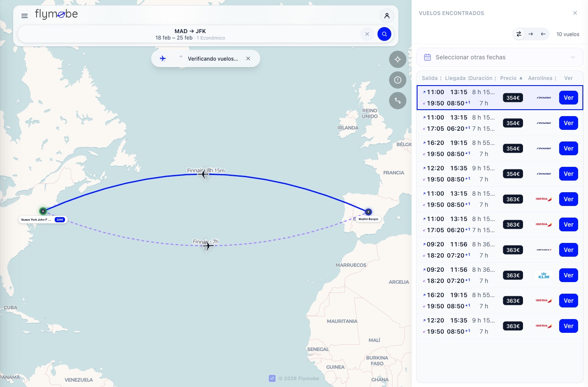Viewport: 588px width, 387px height.
Task: Sort flights by Salida column
Action: (x=432, y=78)
